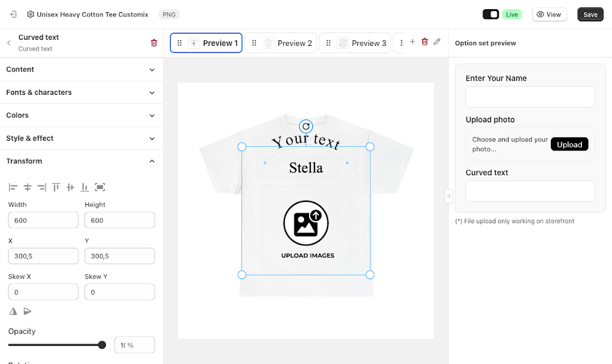Image resolution: width=612 pixels, height=364 pixels.
Task: Select the curved Your text on canvas
Action: click(x=306, y=141)
